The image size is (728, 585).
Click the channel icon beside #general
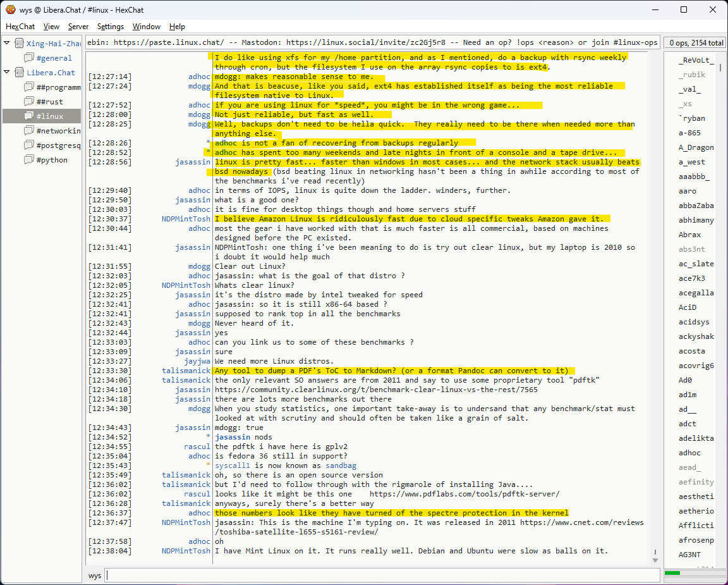pyautogui.click(x=29, y=58)
